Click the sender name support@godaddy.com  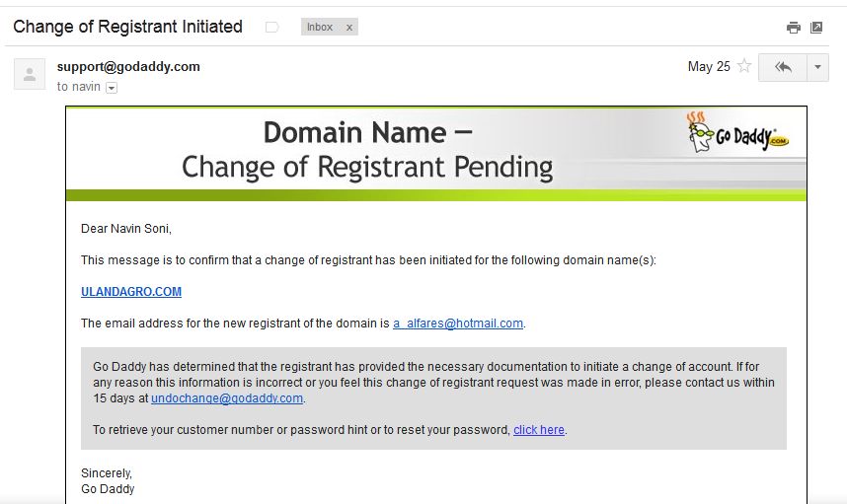tap(128, 67)
